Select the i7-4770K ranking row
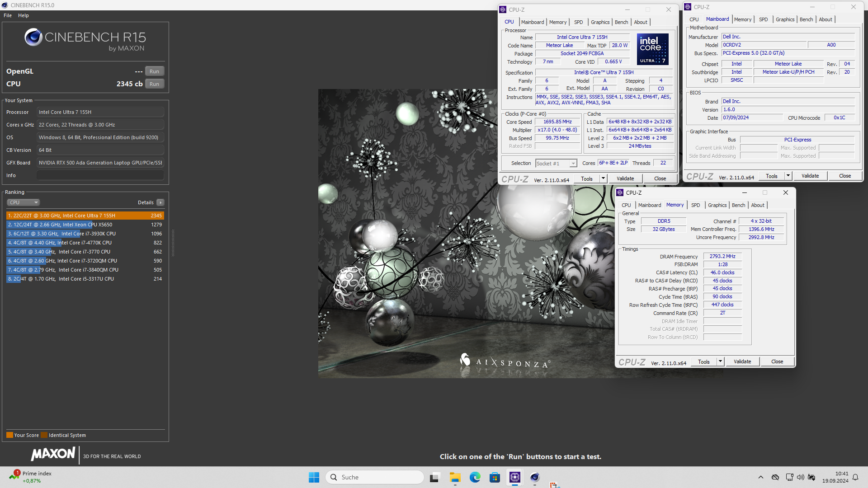 tap(85, 243)
